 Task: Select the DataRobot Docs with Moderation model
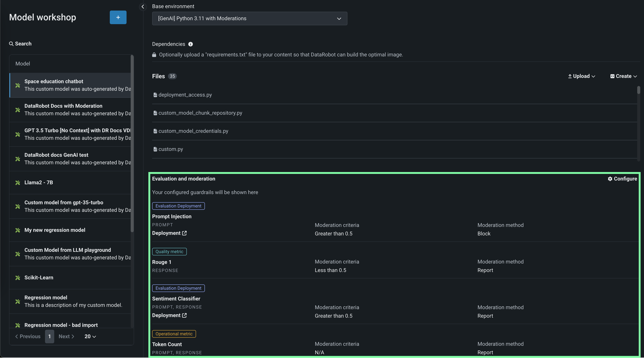[x=63, y=106]
